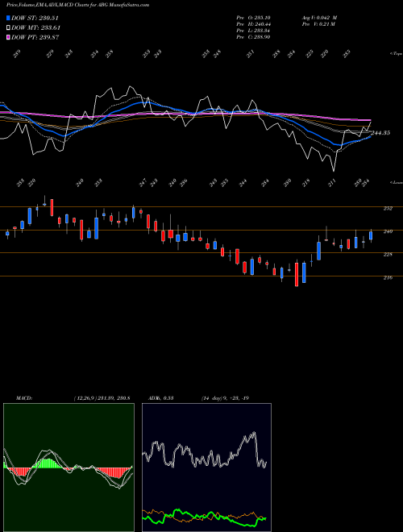Click the '211' lowest-point label under EMA chart
The height and width of the screenshot is (532, 403).
[332, 183]
